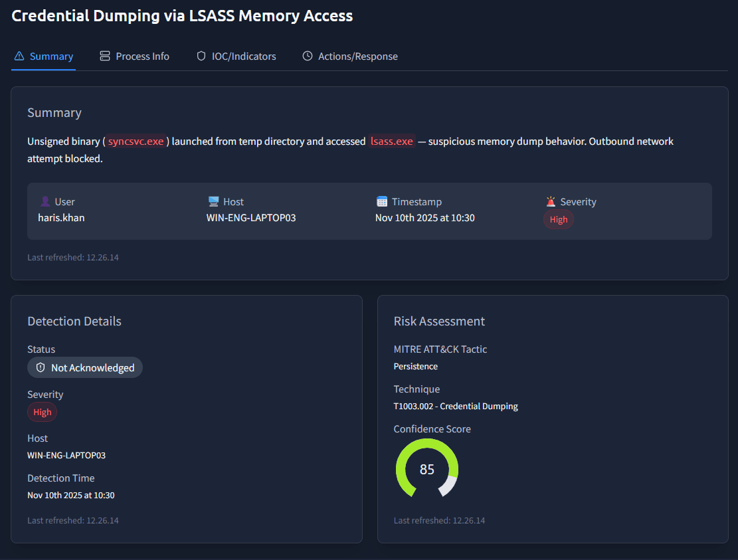Image resolution: width=738 pixels, height=560 pixels.
Task: Click the siren icon next to Severity
Action: point(551,201)
